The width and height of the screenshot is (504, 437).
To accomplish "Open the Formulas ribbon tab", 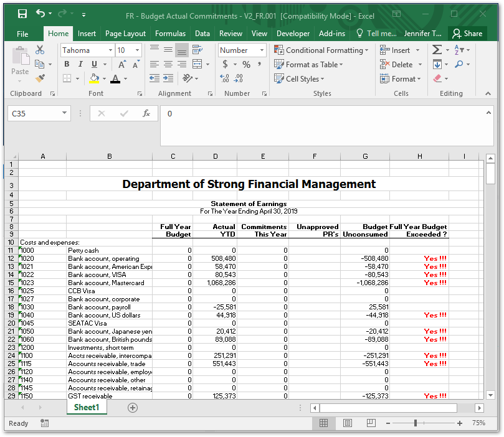I will 170,34.
